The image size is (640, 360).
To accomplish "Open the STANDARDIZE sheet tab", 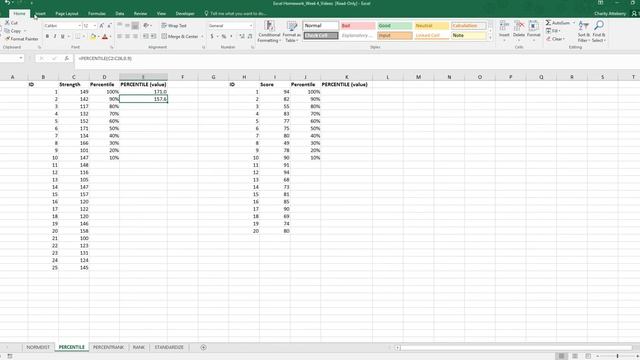I will 169,347.
